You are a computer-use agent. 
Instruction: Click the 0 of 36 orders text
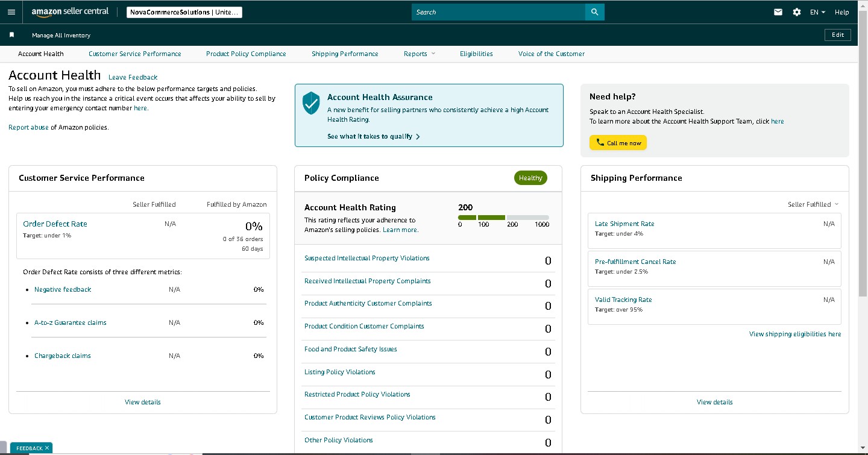click(x=243, y=239)
